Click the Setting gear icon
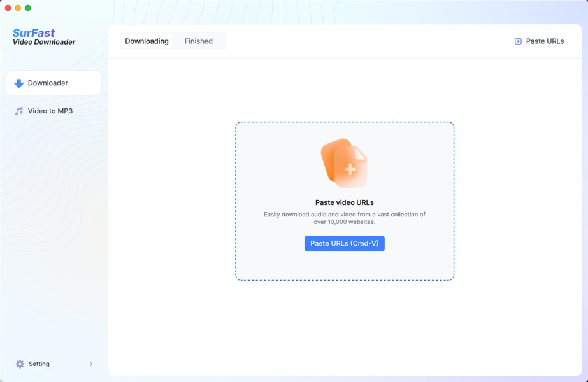588x382 pixels. coord(20,364)
